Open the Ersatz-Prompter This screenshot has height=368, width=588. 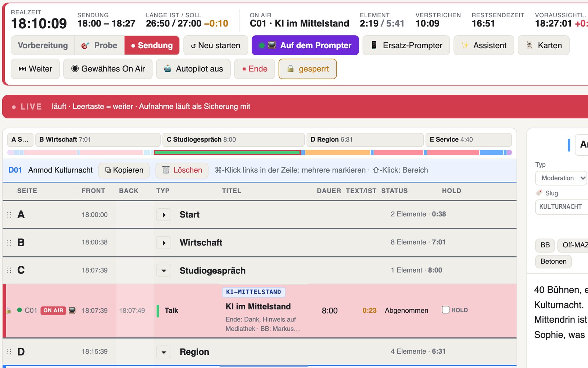point(406,45)
